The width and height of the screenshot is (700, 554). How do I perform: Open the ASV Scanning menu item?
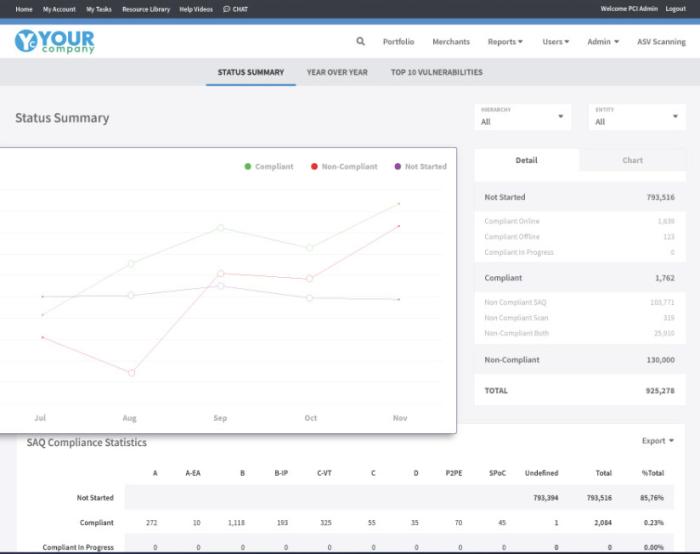[x=661, y=42]
